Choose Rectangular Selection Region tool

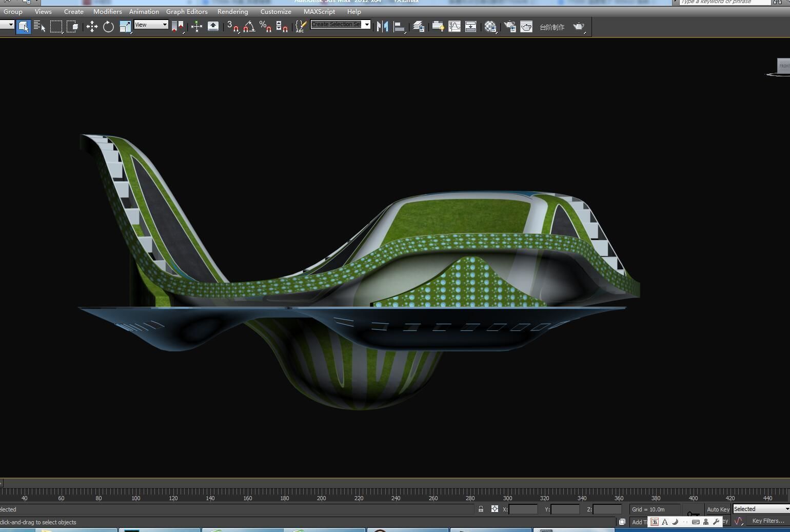pos(56,27)
